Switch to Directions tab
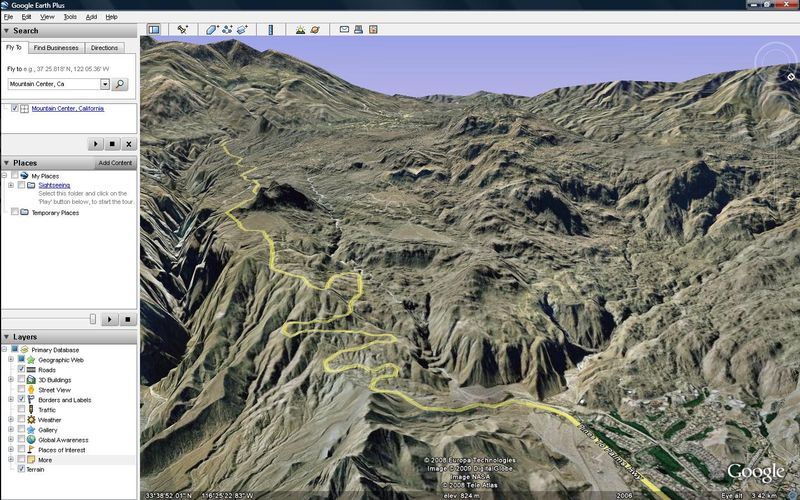The height and width of the screenshot is (500, 800). pos(104,47)
